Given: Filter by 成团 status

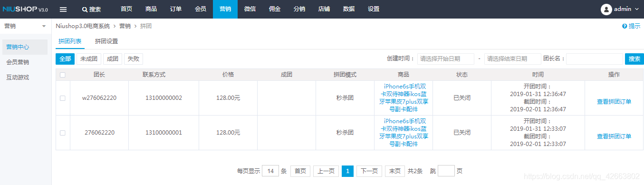Looking at the screenshot, I should pos(113,59).
